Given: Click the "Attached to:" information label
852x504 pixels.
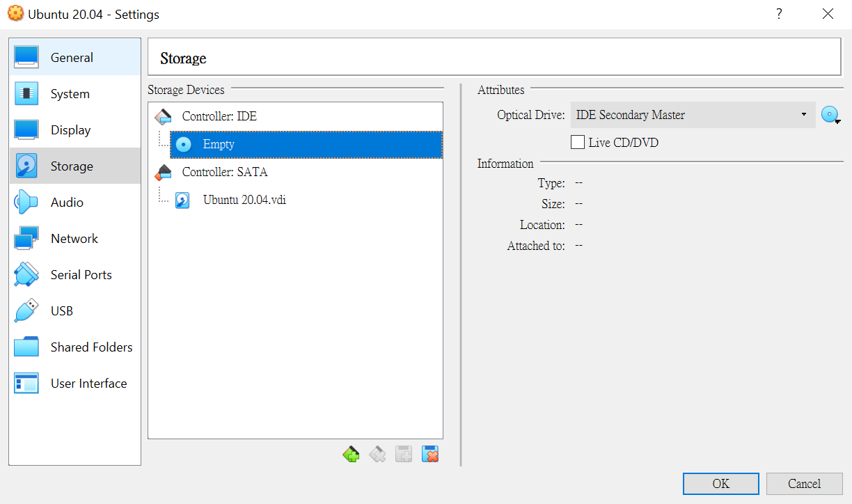Looking at the screenshot, I should [x=536, y=246].
